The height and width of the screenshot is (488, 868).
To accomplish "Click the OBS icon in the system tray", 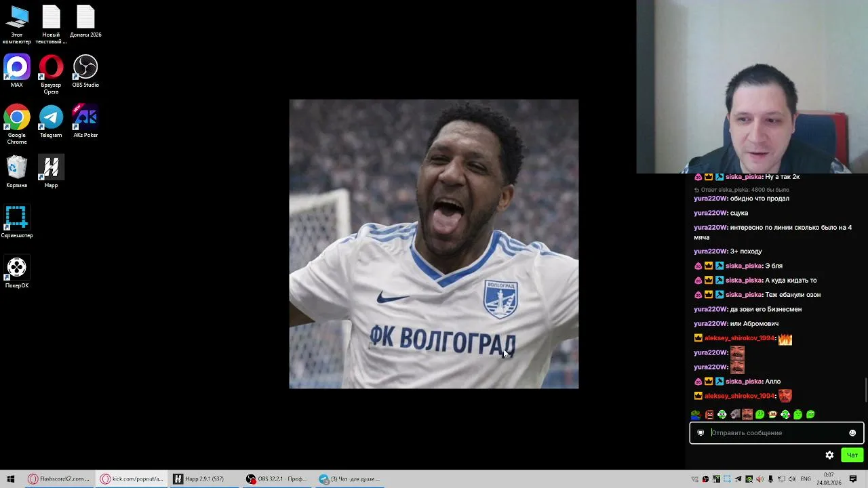I will [x=706, y=479].
